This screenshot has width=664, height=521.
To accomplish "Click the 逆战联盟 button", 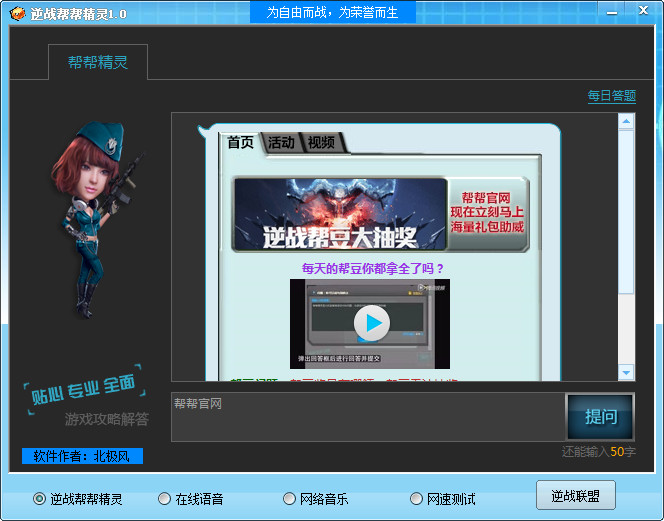I will click(x=575, y=495).
